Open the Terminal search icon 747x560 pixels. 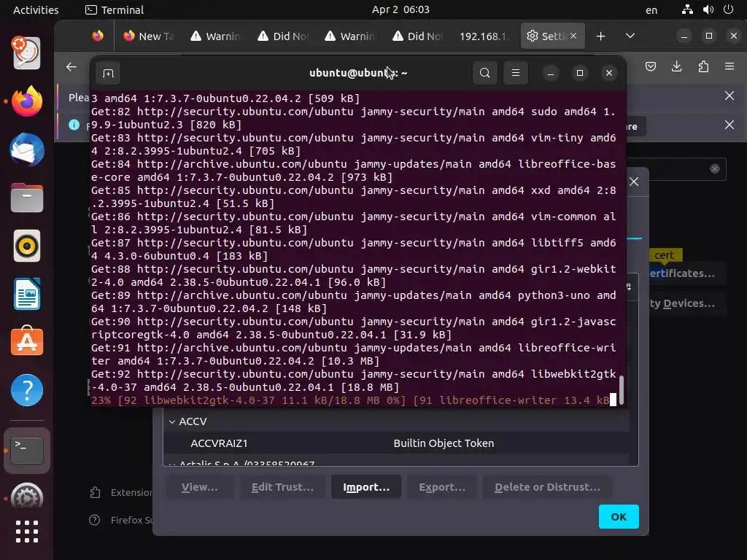484,73
